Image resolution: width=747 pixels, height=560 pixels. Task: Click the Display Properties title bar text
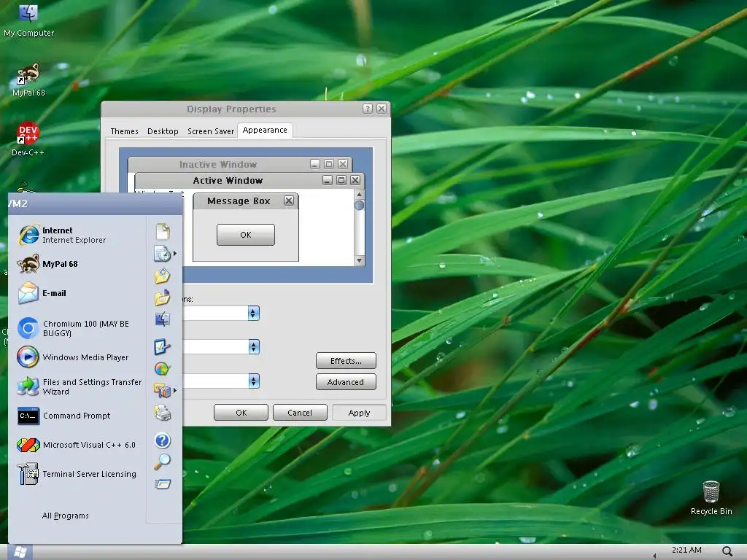click(231, 109)
